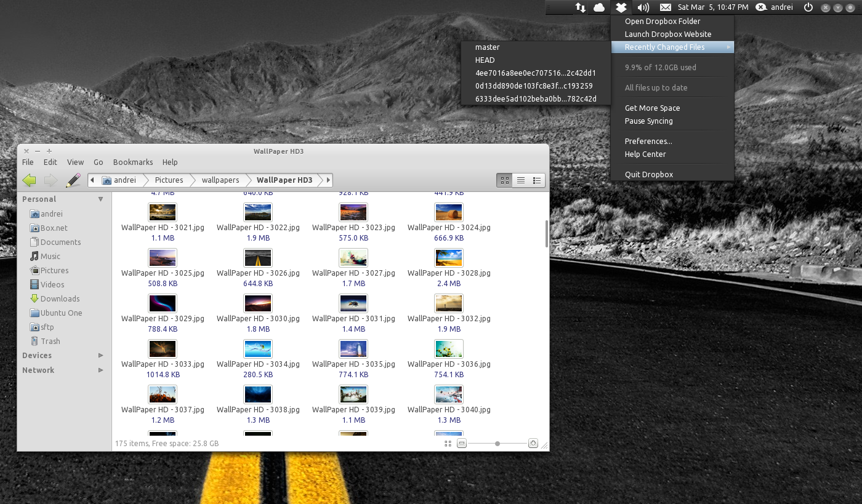Open the sound volume indicator

tap(643, 7)
